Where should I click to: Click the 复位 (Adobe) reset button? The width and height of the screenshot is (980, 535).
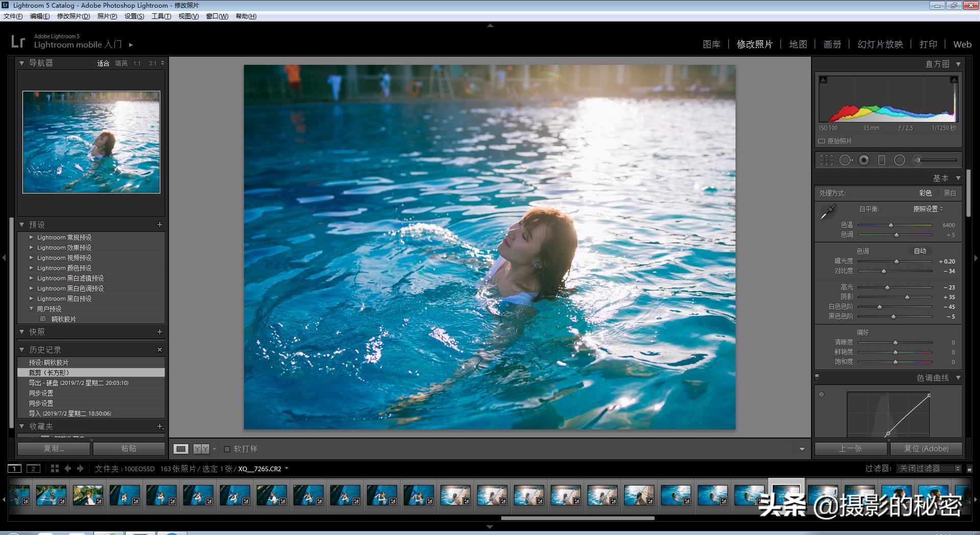[926, 448]
